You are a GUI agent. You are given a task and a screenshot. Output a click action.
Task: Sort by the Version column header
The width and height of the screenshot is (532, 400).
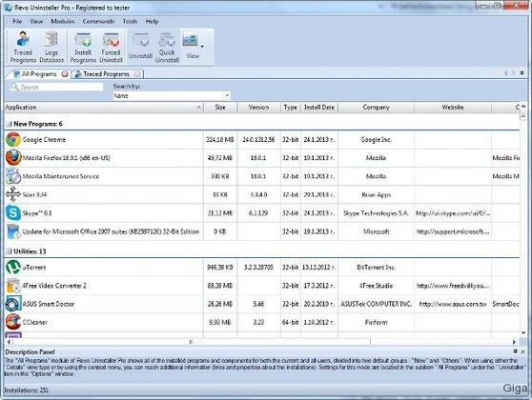tap(259, 108)
